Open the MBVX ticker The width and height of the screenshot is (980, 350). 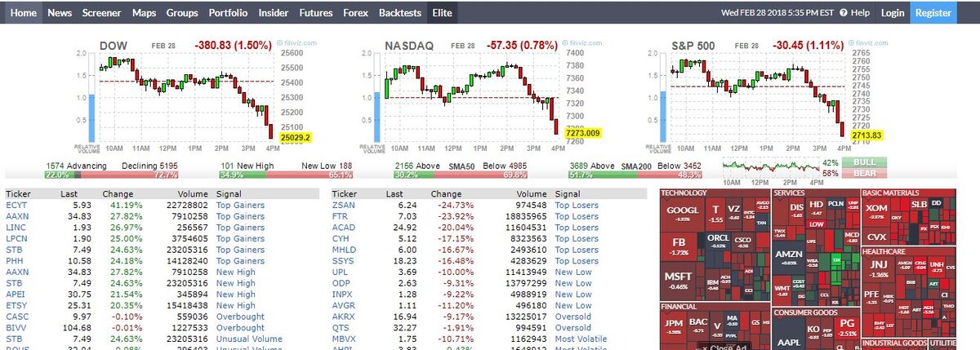(345, 339)
